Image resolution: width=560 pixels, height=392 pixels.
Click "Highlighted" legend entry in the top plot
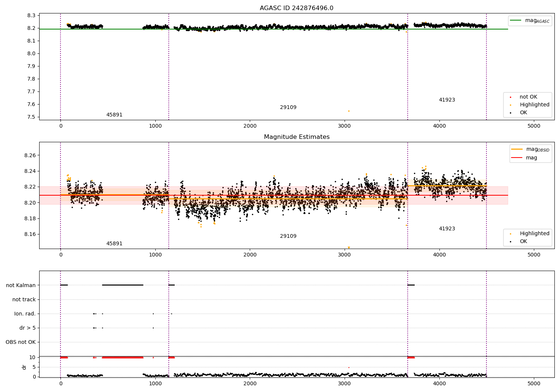[x=531, y=105]
